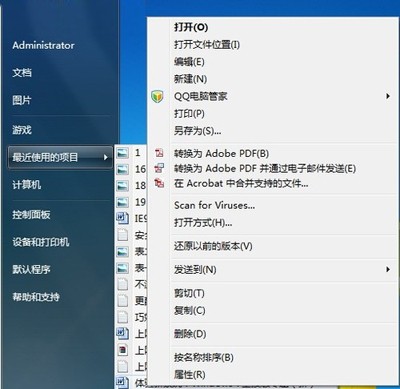Click the blank file icon beside 不

[x=122, y=284]
